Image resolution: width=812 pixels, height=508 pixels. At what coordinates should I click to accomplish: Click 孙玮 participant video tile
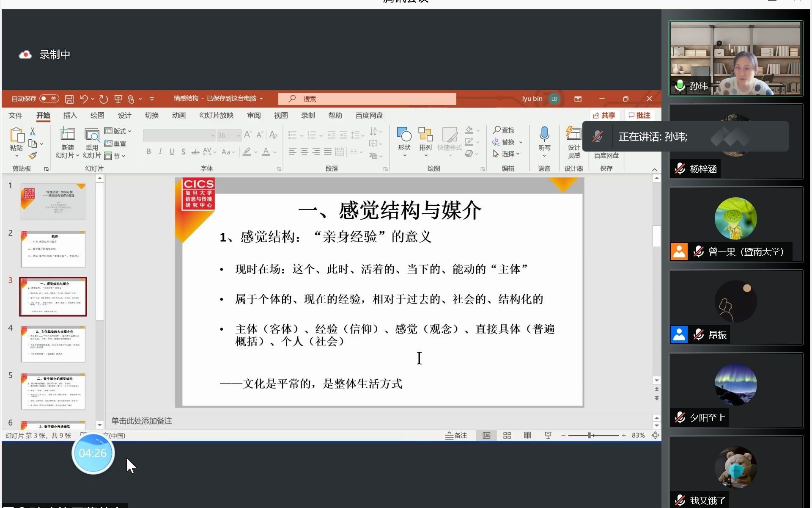pos(735,58)
